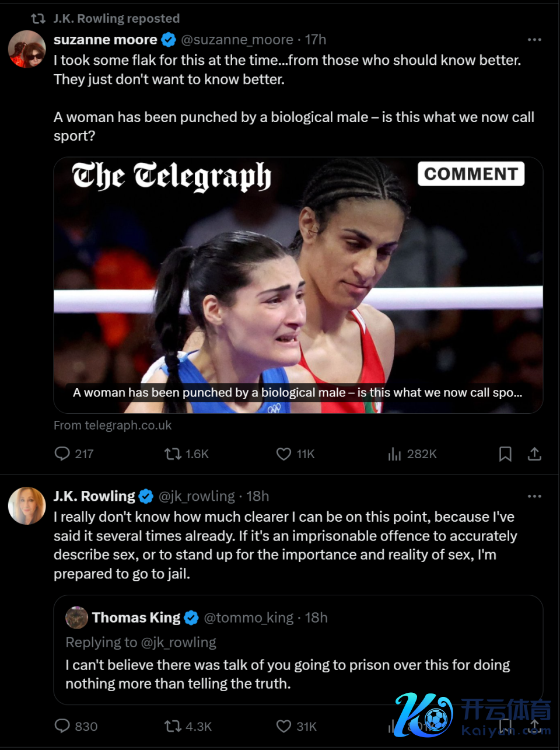Repost the tweet with 1.6K reposts
The width and height of the screenshot is (560, 750).
click(x=173, y=454)
